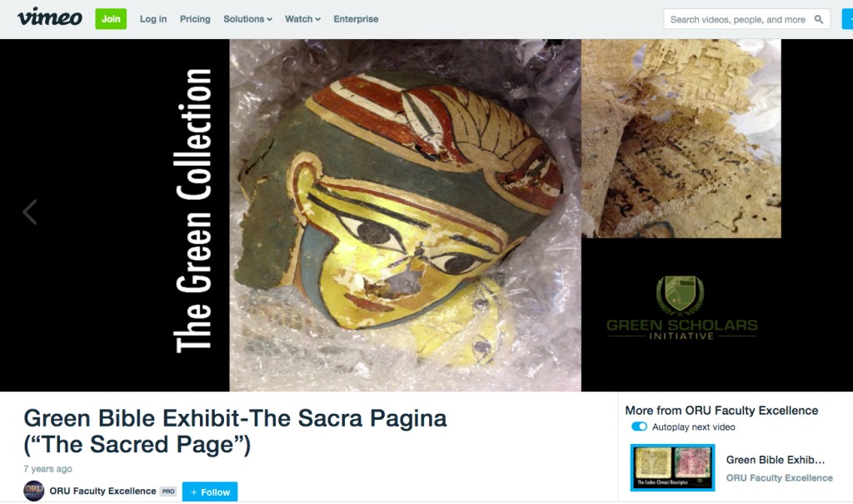Expand the Watch dropdown menu
853x504 pixels.
tap(302, 19)
